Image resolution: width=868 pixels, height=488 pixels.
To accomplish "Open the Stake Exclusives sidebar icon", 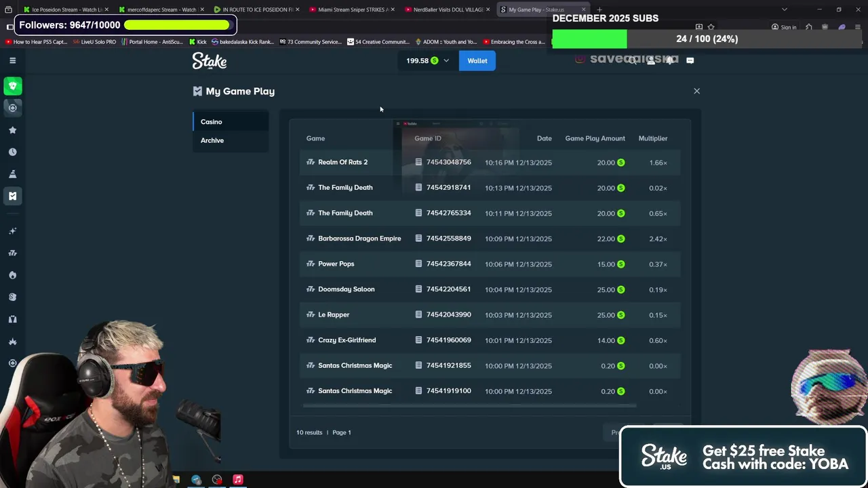I will click(x=12, y=297).
